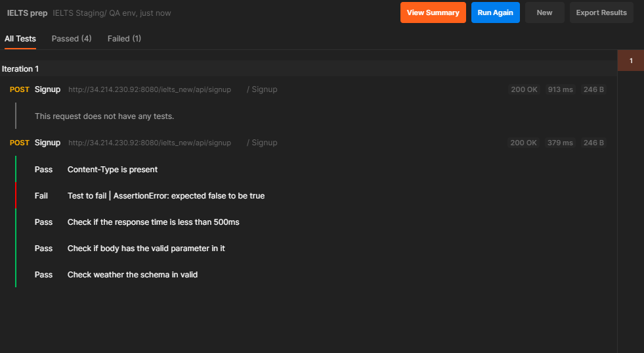Export the run results
This screenshot has width=644, height=353.
coord(601,12)
